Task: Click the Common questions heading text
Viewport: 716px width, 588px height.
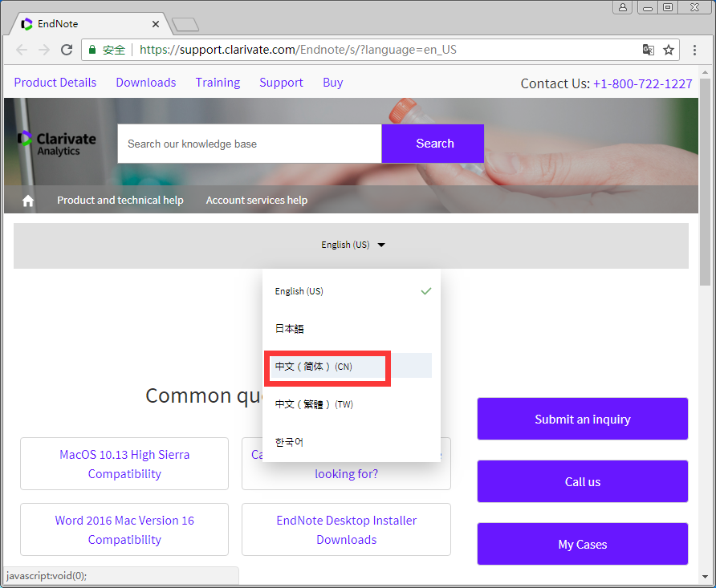Action: [x=204, y=395]
